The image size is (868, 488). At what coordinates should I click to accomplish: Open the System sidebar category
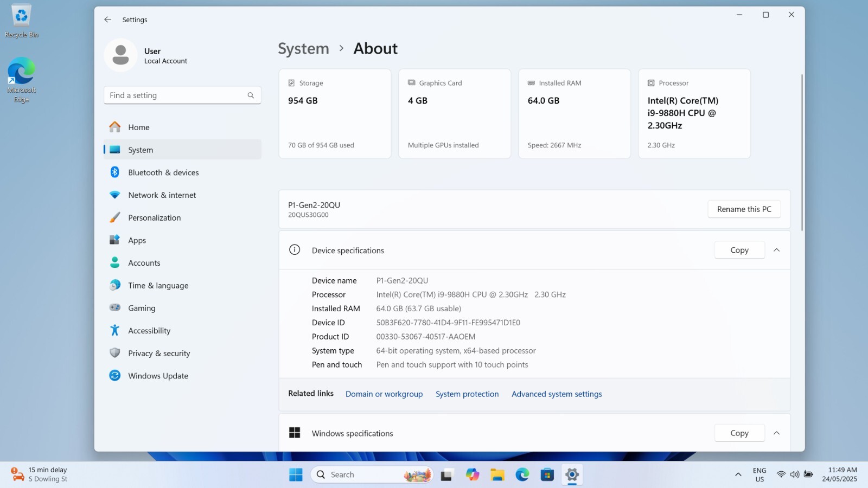click(x=182, y=150)
